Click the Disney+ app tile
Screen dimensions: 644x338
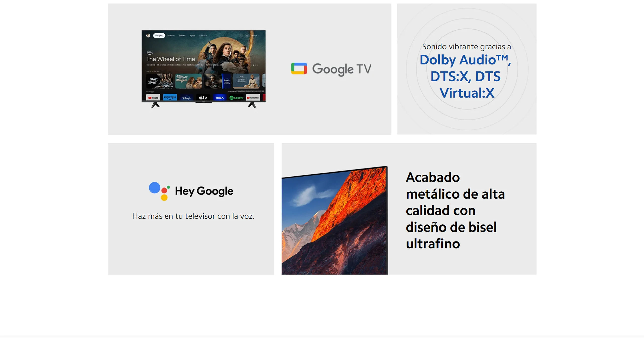[186, 97]
